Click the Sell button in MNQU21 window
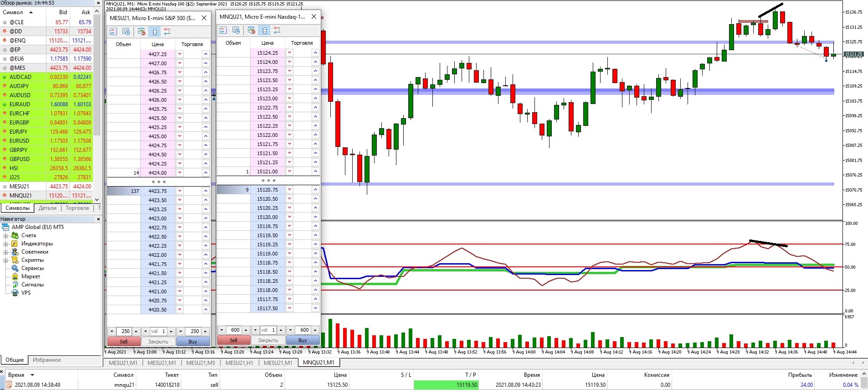868x390 pixels. [233, 340]
